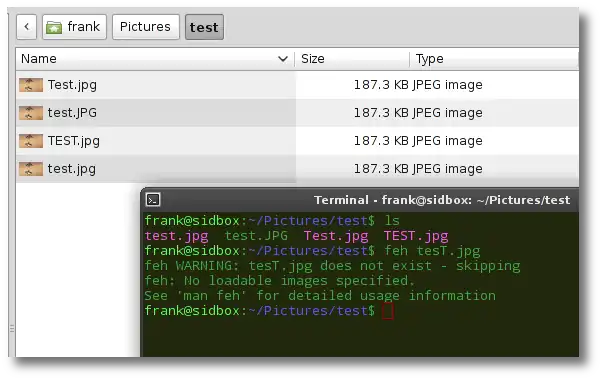Click the frank home folder icon
Screen dimensions: 602x380
coord(54,28)
